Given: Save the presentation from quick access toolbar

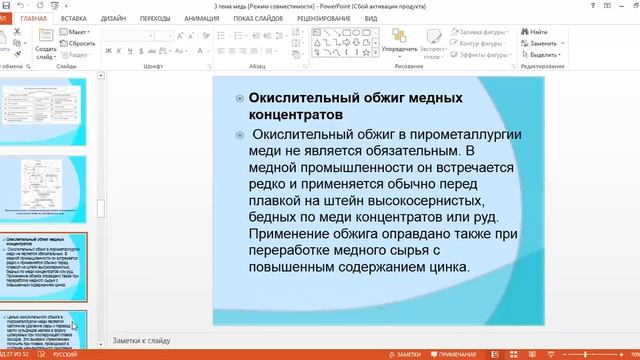Looking at the screenshot, I should coord(6,6).
